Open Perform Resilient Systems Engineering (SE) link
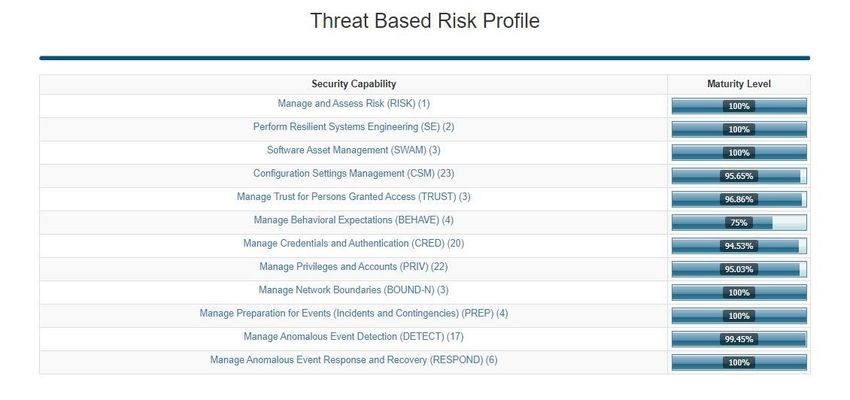The width and height of the screenshot is (850, 400). tap(353, 127)
